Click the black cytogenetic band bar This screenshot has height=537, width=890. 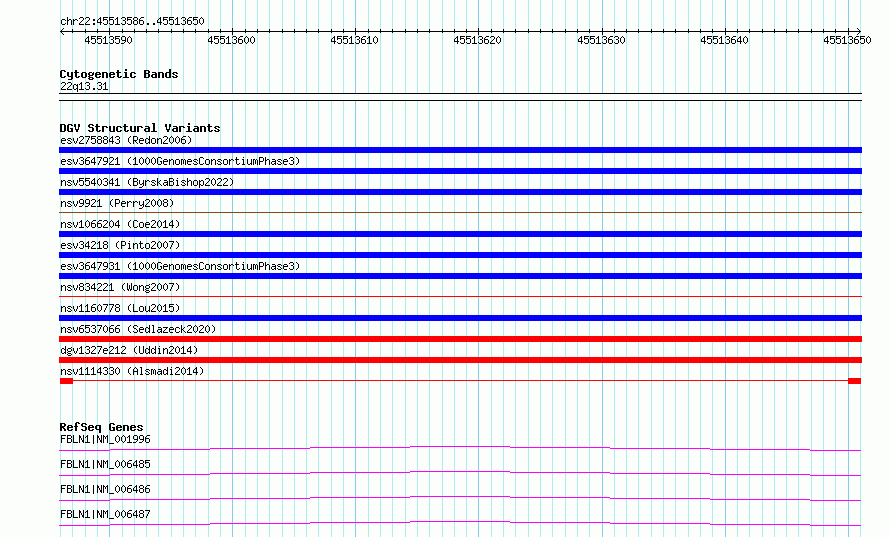[460, 97]
